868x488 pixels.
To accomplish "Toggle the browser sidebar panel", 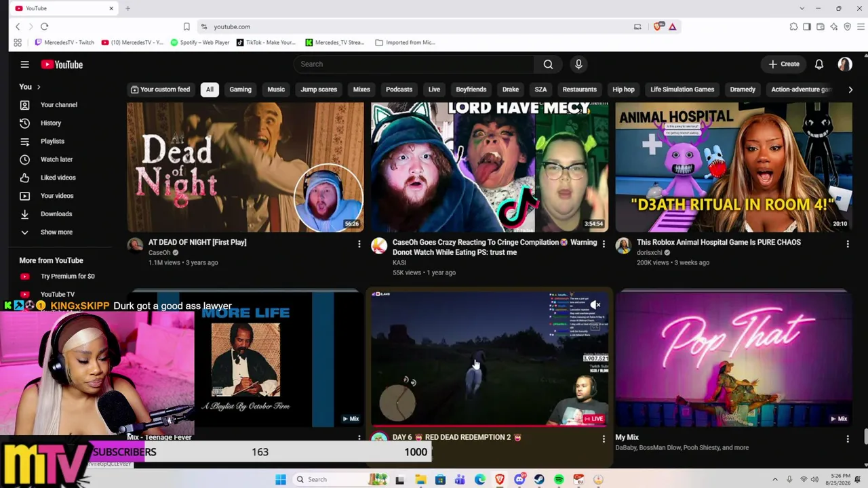I will pyautogui.click(x=807, y=26).
